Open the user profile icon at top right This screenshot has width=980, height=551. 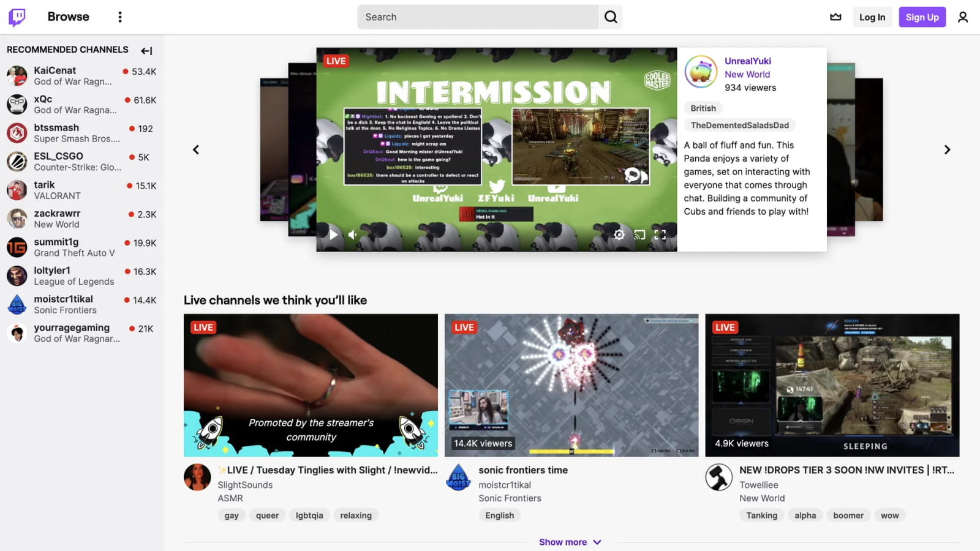coord(963,17)
